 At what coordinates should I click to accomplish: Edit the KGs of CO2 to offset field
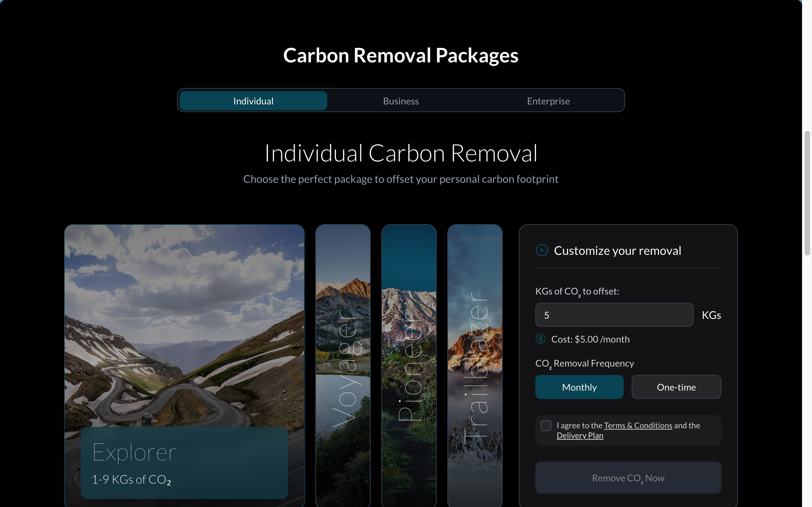[614, 315]
